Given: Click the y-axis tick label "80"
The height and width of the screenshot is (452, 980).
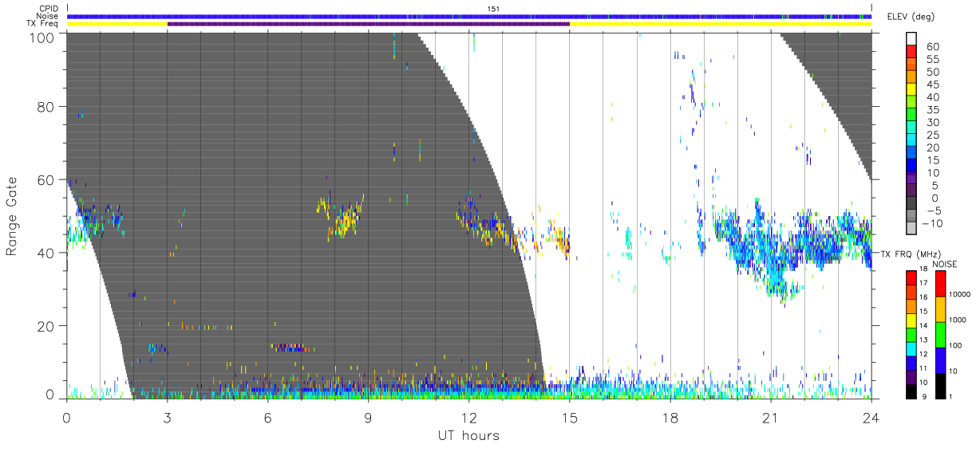Looking at the screenshot, I should (x=45, y=107).
